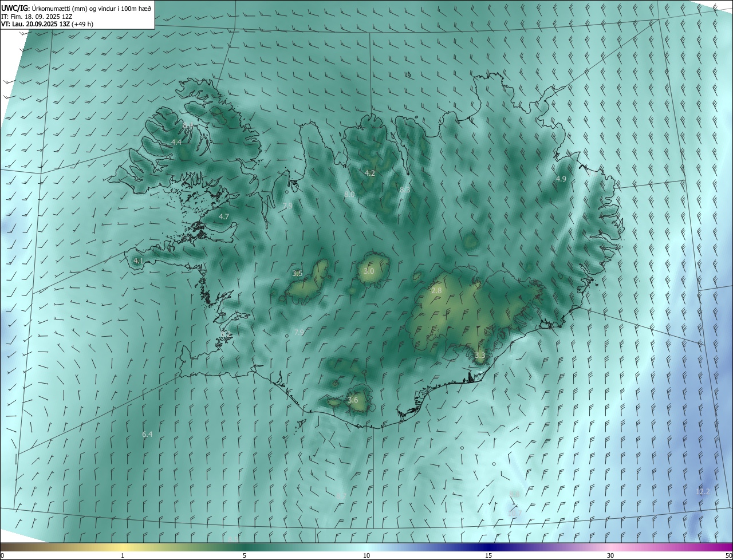Click the 6.4 value over the southwest ocean

pos(147,434)
